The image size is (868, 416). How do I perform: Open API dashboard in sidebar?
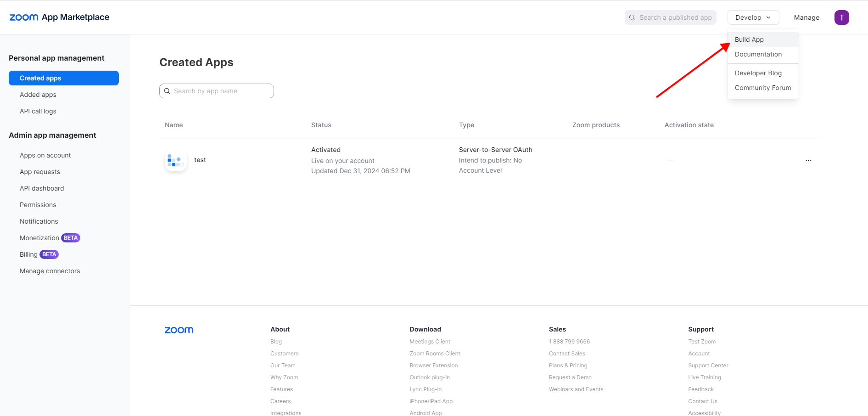pyautogui.click(x=42, y=188)
